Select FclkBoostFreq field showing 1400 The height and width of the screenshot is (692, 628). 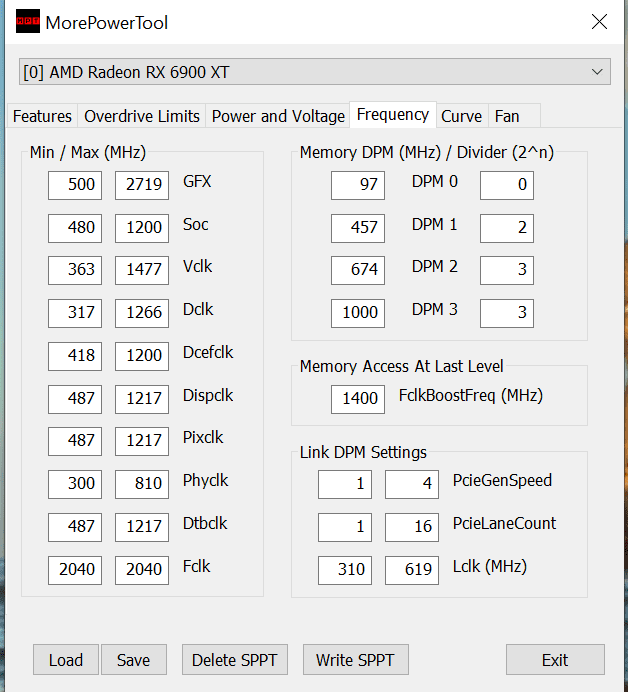(x=358, y=399)
